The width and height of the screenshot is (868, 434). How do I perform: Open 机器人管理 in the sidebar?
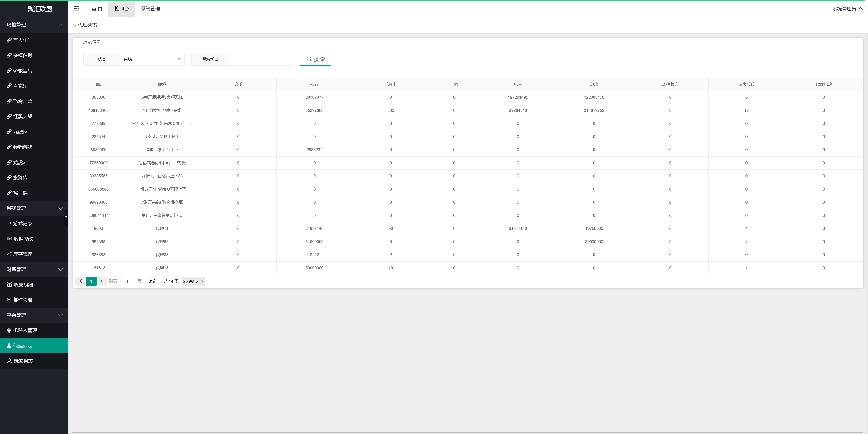coord(25,330)
